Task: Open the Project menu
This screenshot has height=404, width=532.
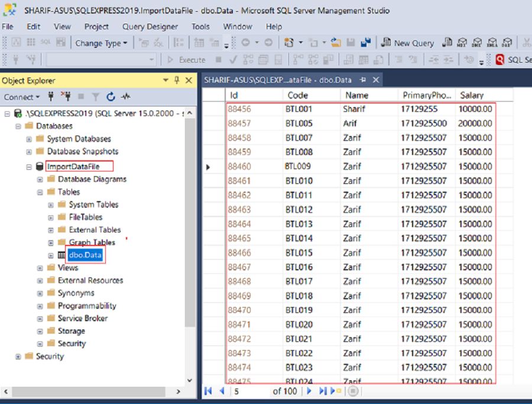Action: tap(96, 27)
